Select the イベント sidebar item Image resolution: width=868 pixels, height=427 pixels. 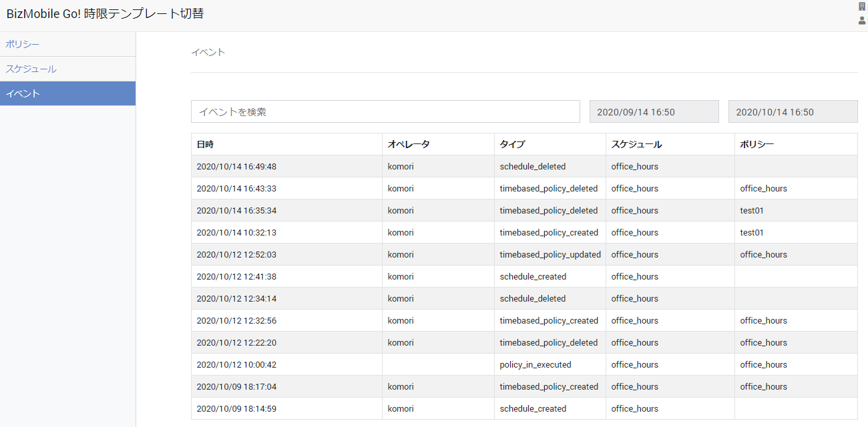pyautogui.click(x=23, y=93)
